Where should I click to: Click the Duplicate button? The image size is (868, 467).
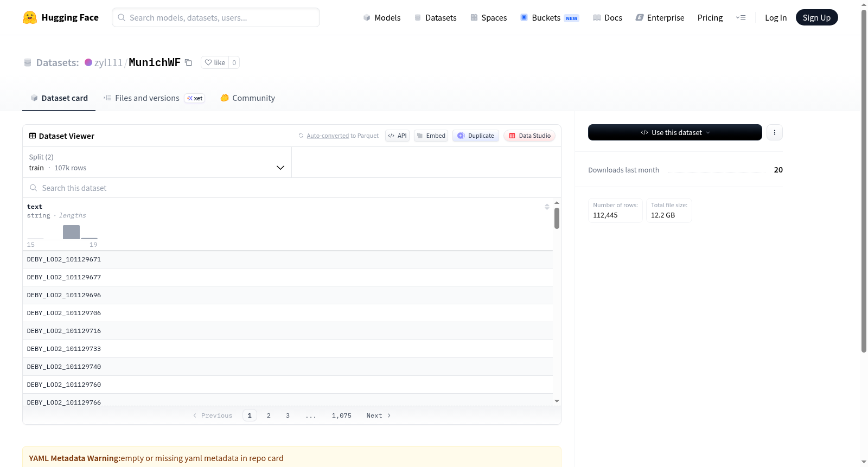pos(476,136)
